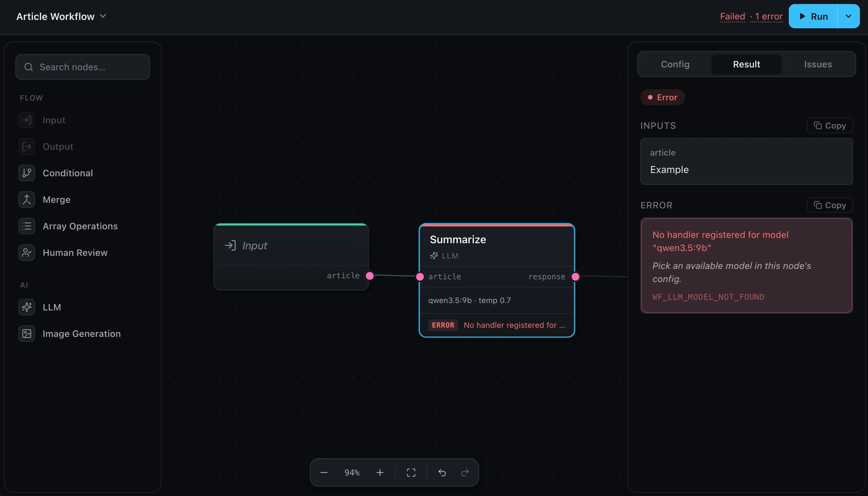Screen dimensions: 868x496
Task: Click the Search nodes field
Action: (x=83, y=67)
